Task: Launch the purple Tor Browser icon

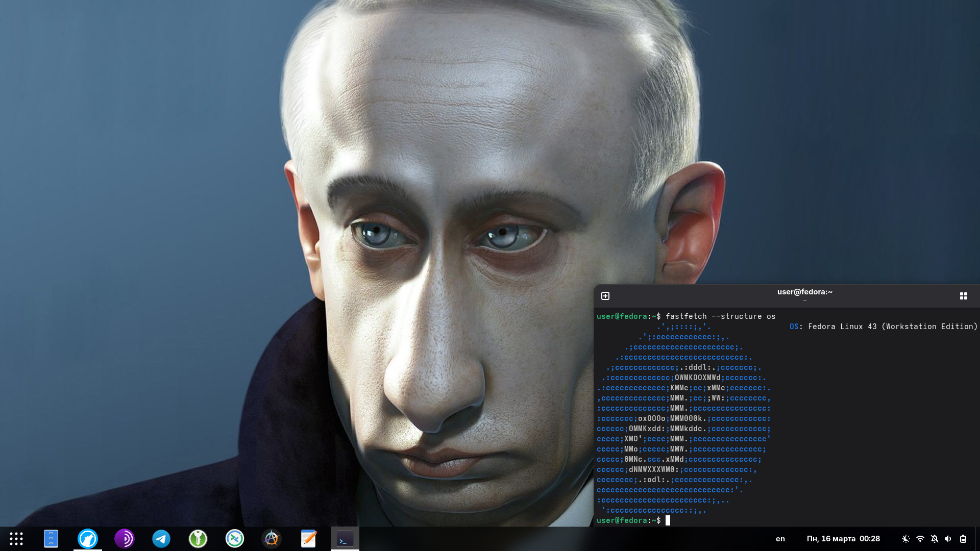Action: [x=125, y=539]
